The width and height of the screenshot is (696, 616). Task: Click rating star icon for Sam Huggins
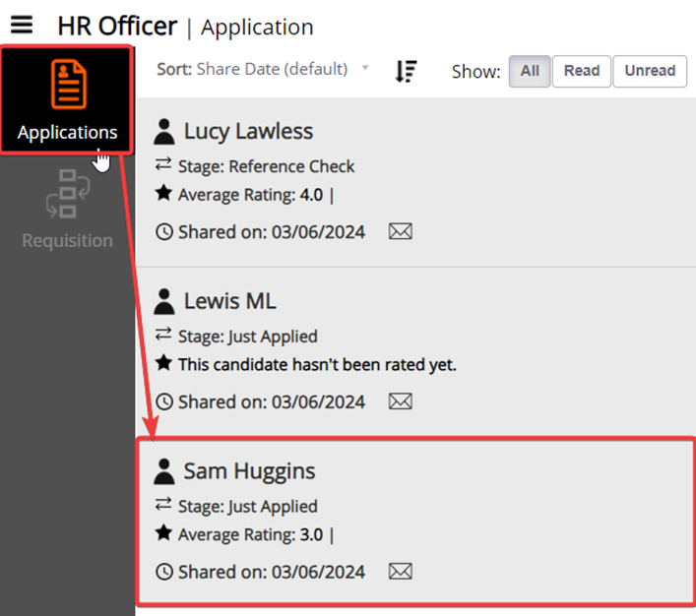163,533
